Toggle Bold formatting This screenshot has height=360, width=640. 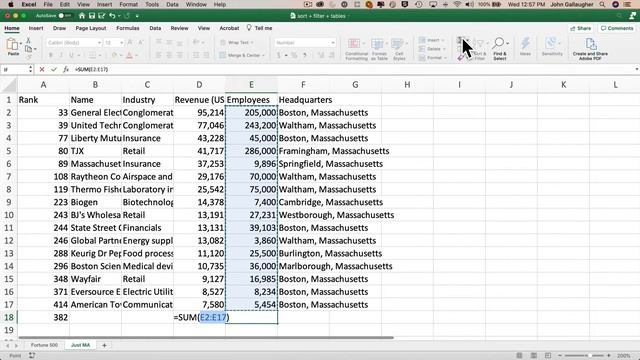(51, 55)
